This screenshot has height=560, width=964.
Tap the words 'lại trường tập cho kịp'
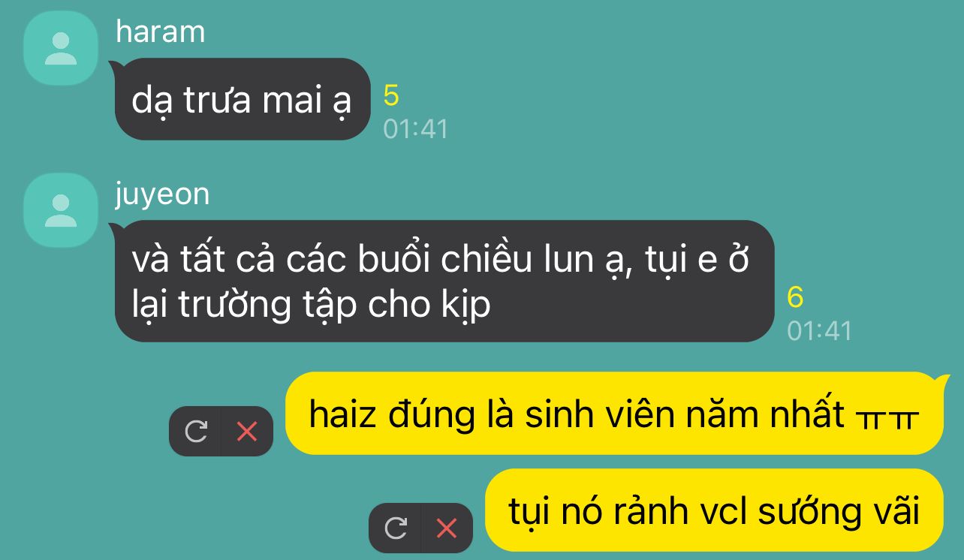pyautogui.click(x=311, y=305)
